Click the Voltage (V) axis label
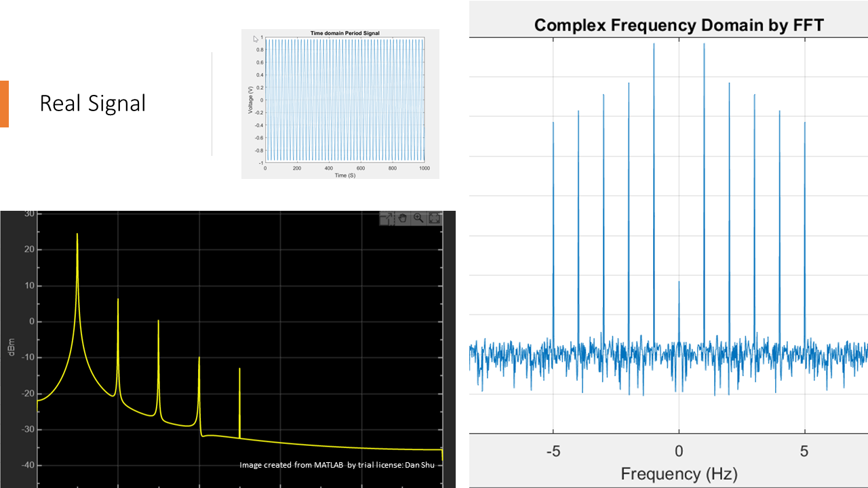Image resolution: width=868 pixels, height=488 pixels. click(250, 100)
